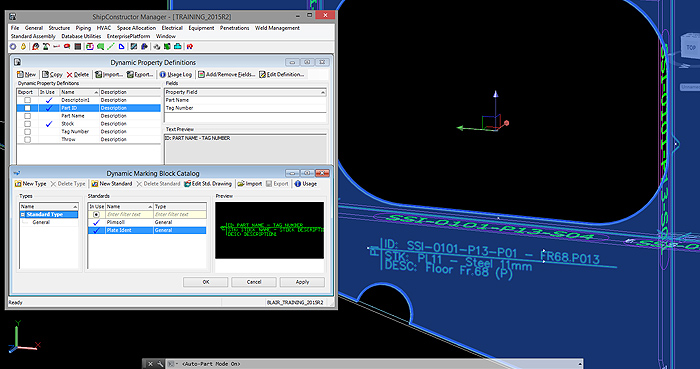
Task: Click the command line input showing Auto-Part Mode On
Action: coord(374,364)
